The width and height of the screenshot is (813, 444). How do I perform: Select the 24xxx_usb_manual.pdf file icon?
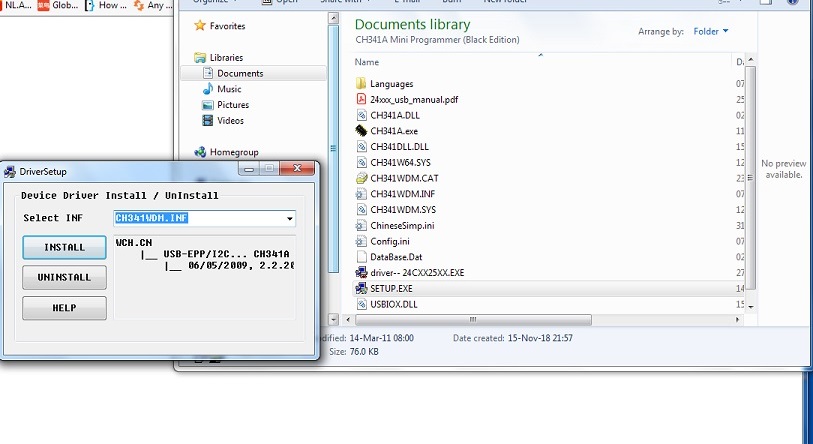[361, 99]
